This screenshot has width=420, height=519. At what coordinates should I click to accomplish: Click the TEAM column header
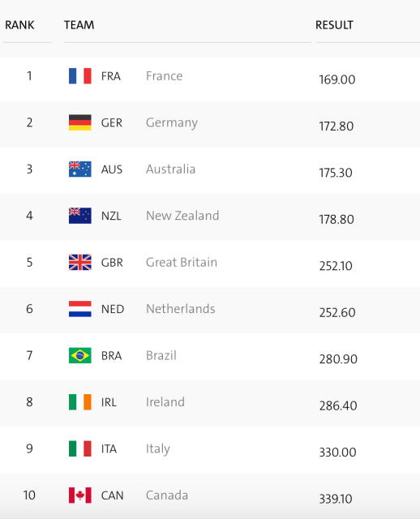pos(79,25)
